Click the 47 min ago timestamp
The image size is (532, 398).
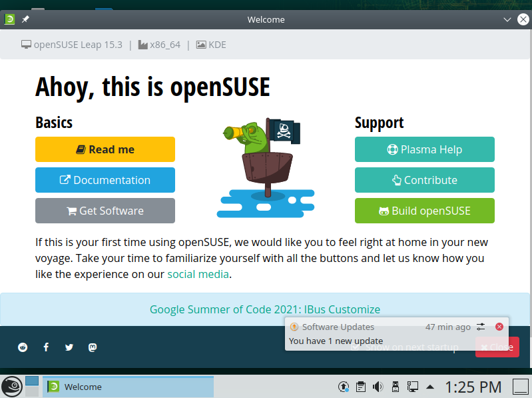[x=448, y=327]
